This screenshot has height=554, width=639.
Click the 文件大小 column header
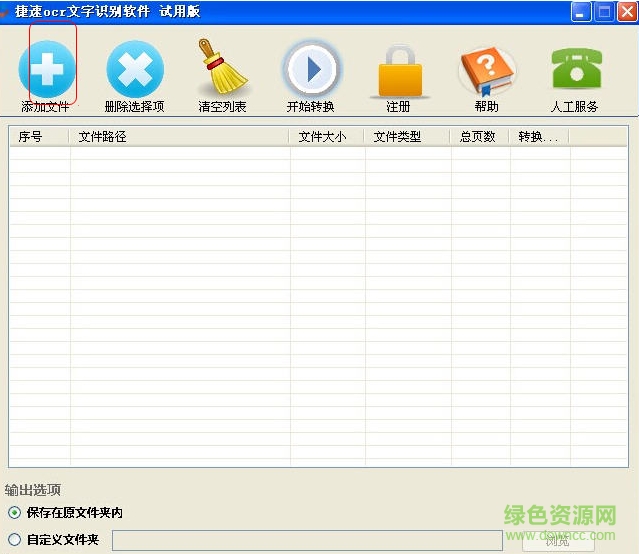pos(326,137)
